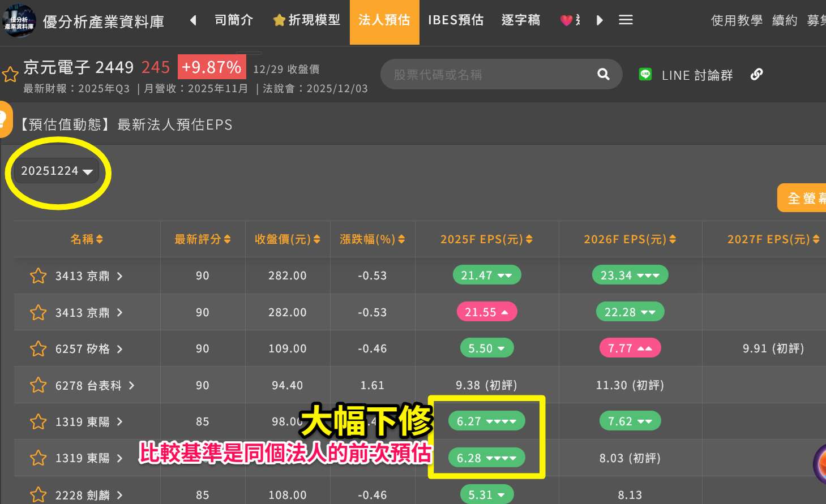
Task: Open the hamburger menu icon
Action: pos(626,20)
